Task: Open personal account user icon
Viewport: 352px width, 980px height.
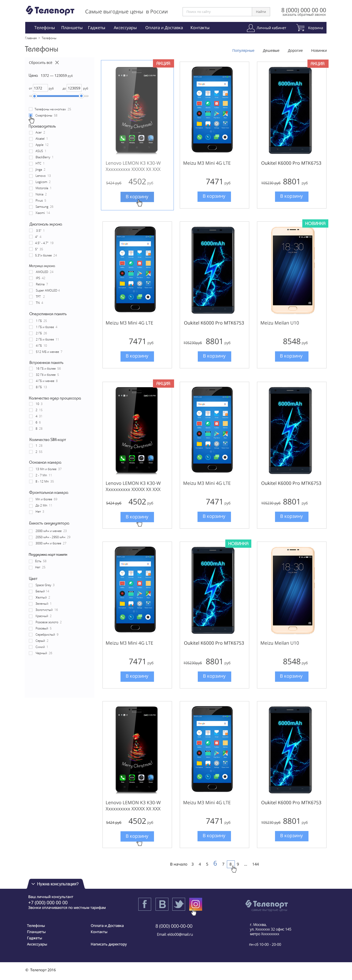Action: click(251, 28)
